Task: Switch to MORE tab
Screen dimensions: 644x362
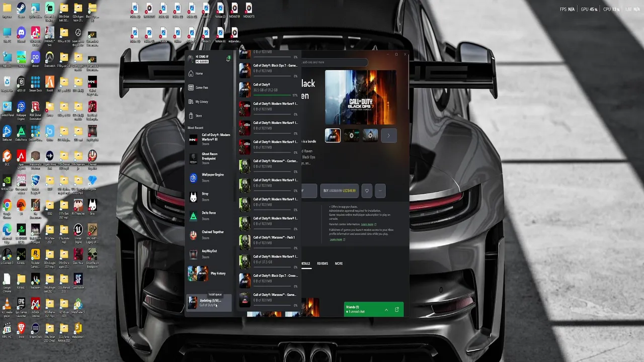Action: 339,263
